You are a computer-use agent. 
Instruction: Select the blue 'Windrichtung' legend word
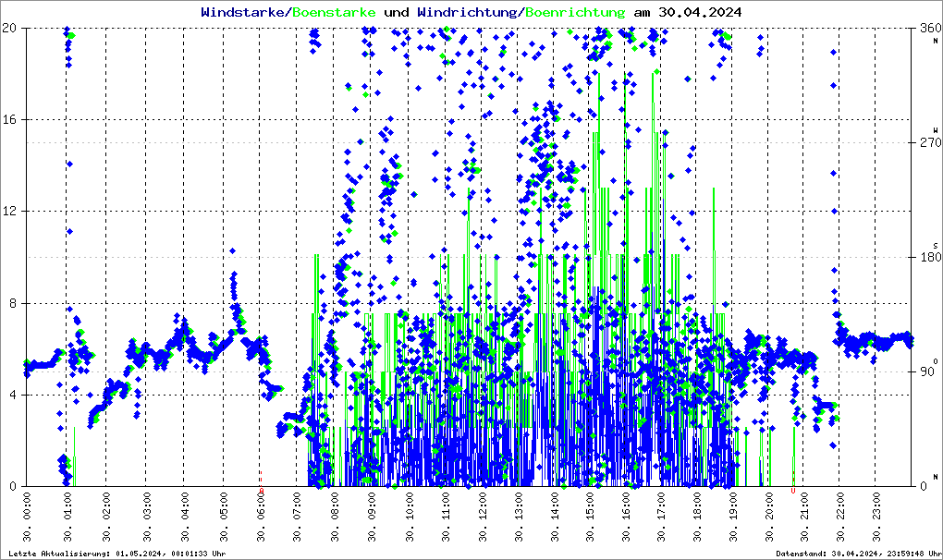[x=467, y=12]
